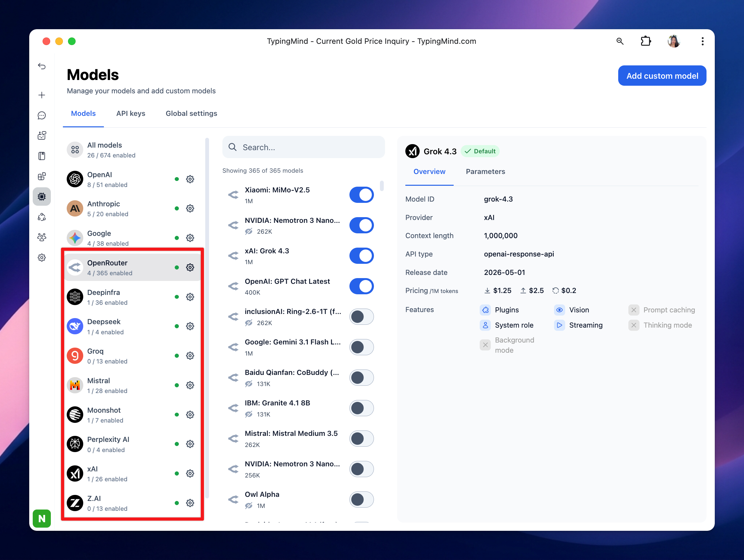The height and width of the screenshot is (560, 744).
Task: Open the Parameters tab for Grok 4.3
Action: (x=485, y=172)
